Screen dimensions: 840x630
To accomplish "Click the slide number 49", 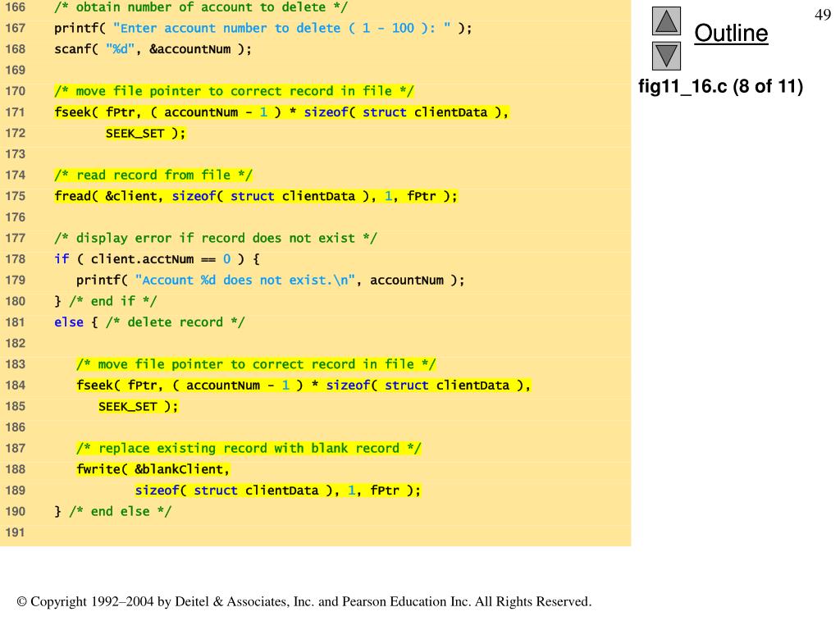I will click(822, 15).
